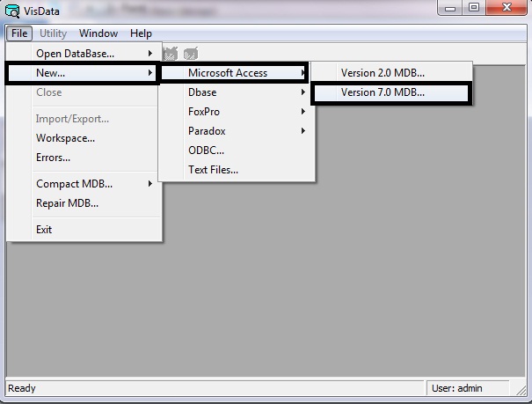Screen dimensions: 532x404
Task: Open the File menu
Action: [x=19, y=33]
